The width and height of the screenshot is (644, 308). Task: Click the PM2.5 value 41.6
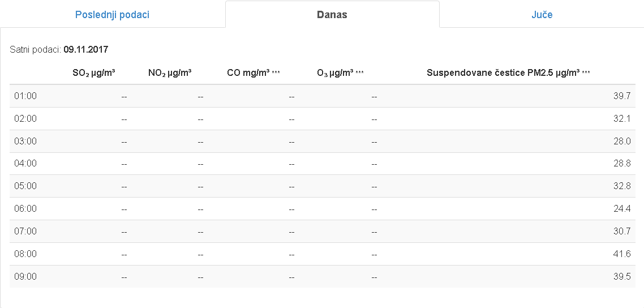pyautogui.click(x=622, y=254)
